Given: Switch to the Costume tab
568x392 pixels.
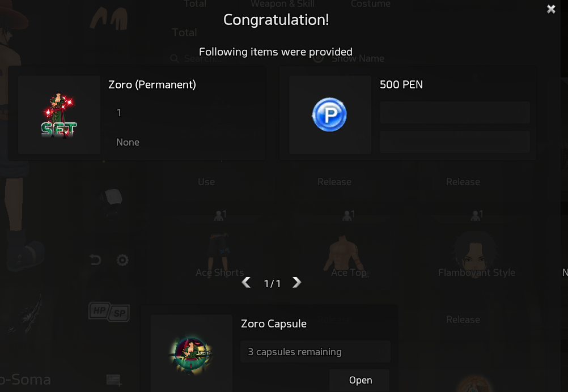Looking at the screenshot, I should [x=370, y=4].
